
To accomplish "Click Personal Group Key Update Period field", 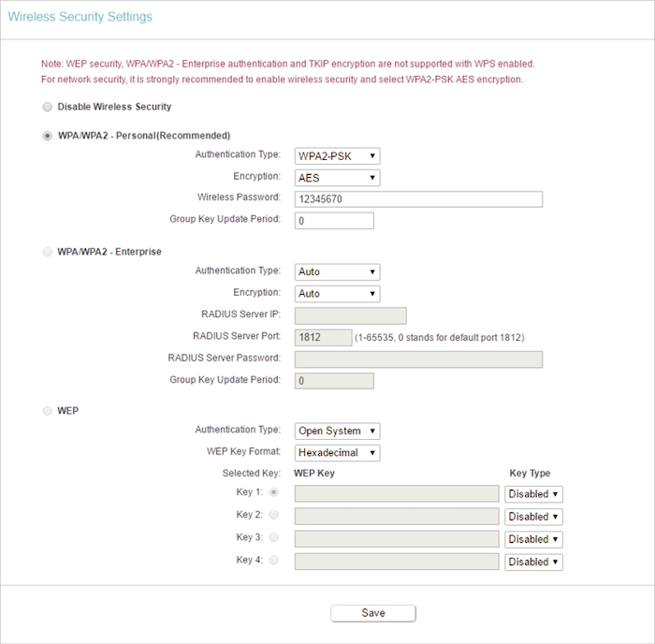I will click(334, 221).
